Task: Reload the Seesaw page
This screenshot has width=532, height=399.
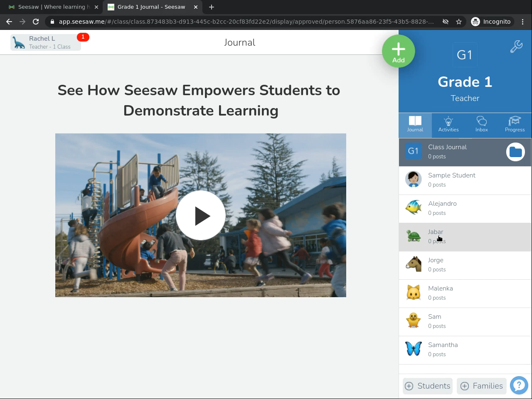Action: click(x=36, y=22)
